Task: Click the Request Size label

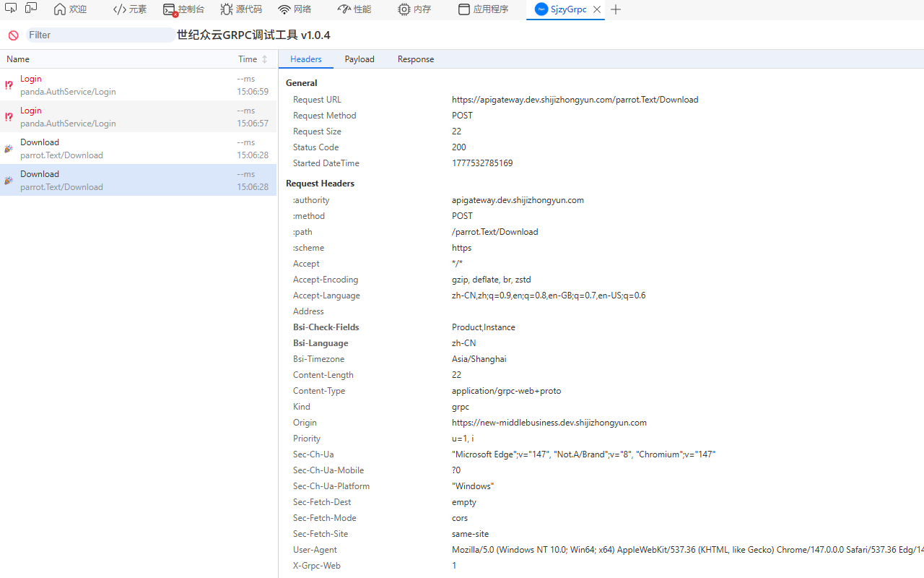Action: point(317,131)
